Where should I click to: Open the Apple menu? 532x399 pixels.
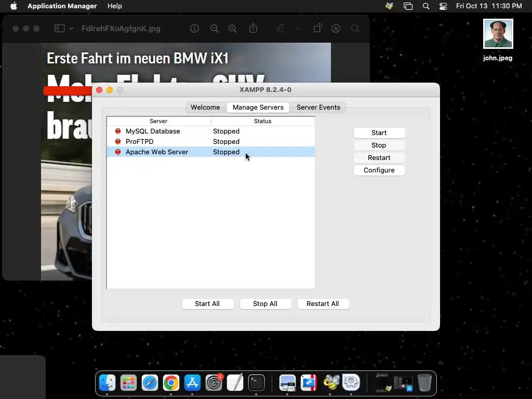13,6
